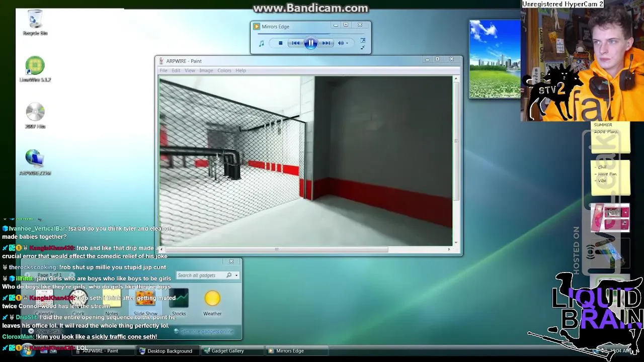Viewport: 644px width, 362px height.
Task: Open the File menu in Paint
Action: (x=164, y=70)
